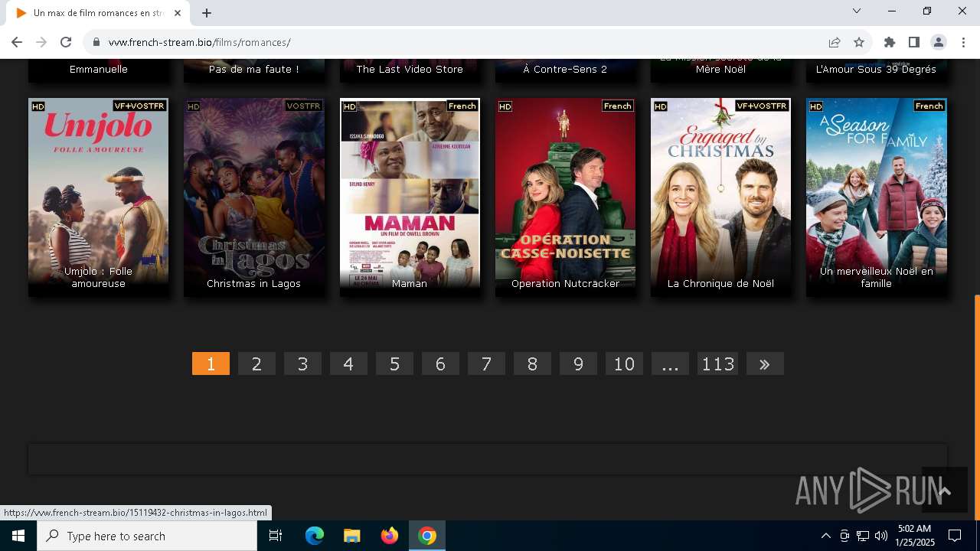Open a new browser tab
The width and height of the screenshot is (980, 551).
tap(207, 13)
